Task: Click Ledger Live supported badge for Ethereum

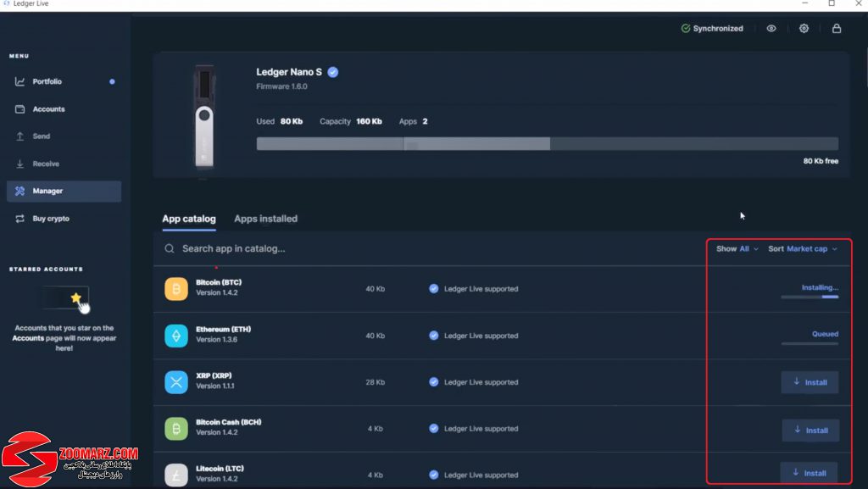Action: coord(474,336)
